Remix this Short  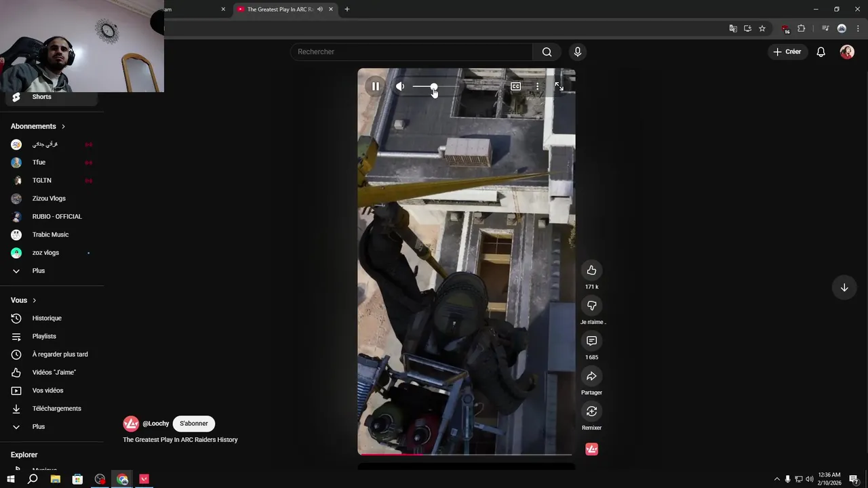[591, 411]
